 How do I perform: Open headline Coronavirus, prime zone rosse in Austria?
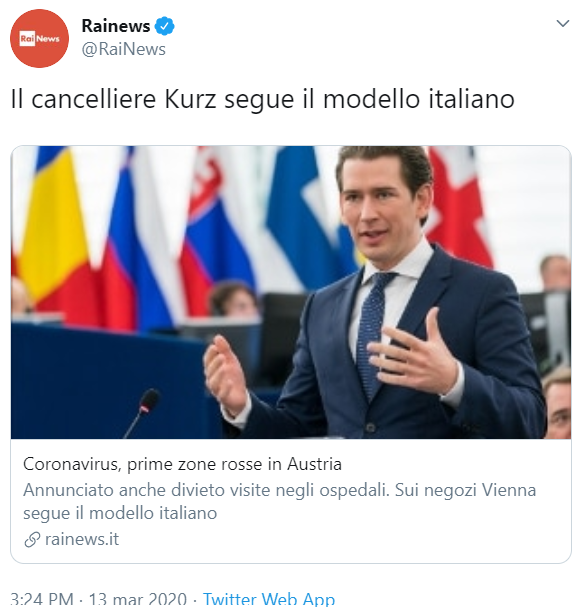[182, 464]
